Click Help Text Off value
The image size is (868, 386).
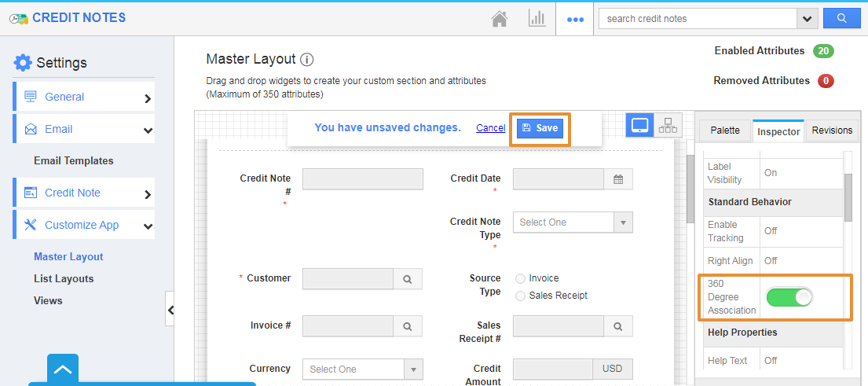coord(771,361)
